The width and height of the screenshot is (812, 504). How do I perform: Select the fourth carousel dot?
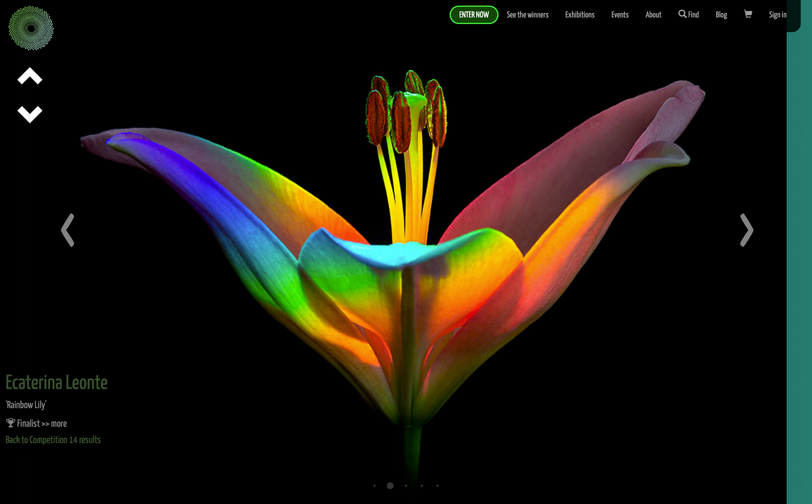(422, 485)
